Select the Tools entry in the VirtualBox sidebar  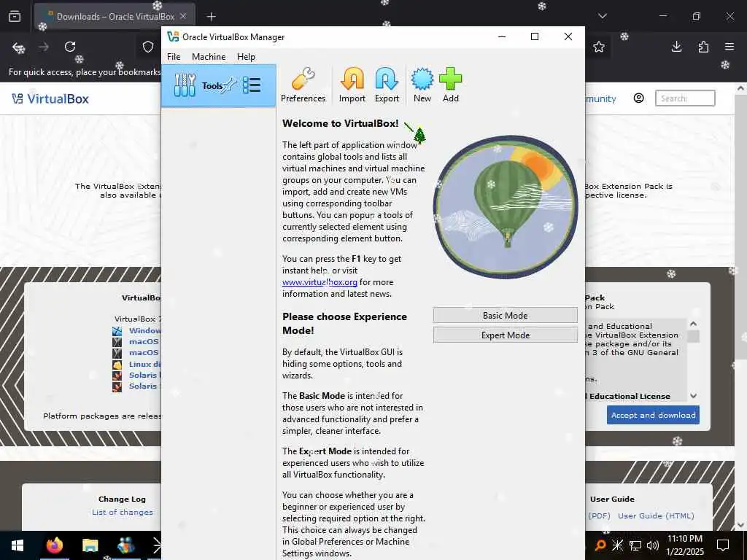click(x=219, y=86)
